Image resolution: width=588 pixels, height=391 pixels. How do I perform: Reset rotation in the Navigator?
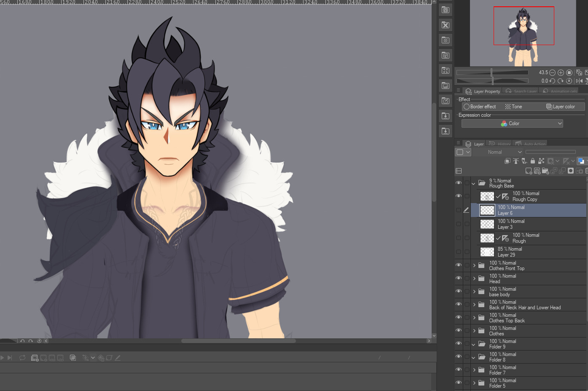coord(569,81)
